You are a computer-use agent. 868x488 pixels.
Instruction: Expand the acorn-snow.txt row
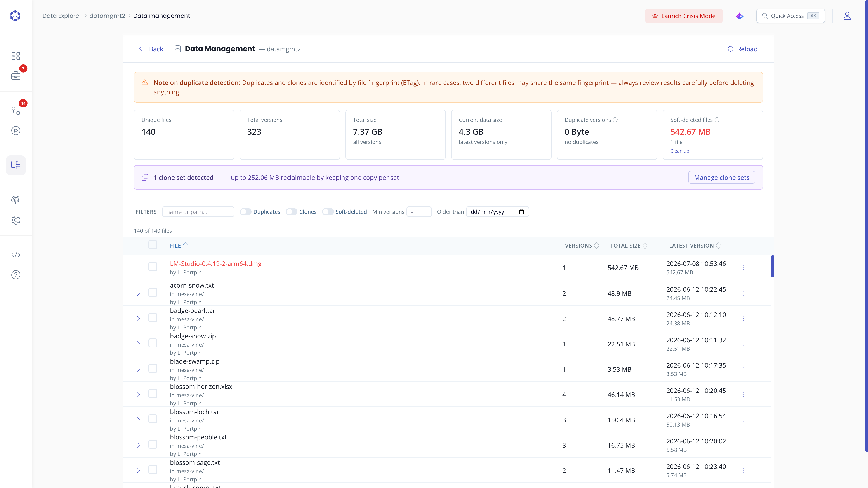pyautogui.click(x=138, y=293)
